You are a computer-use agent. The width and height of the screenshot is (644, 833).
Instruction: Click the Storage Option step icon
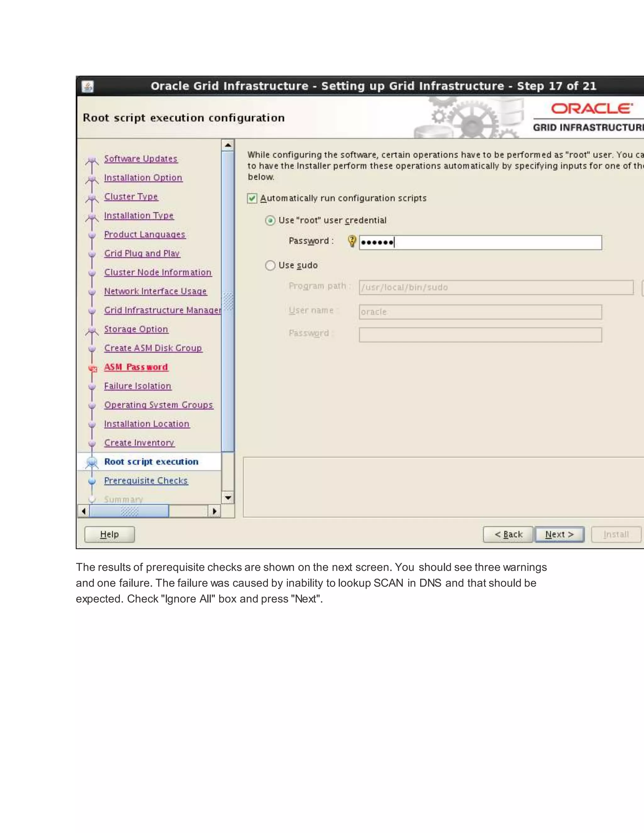click(x=92, y=331)
